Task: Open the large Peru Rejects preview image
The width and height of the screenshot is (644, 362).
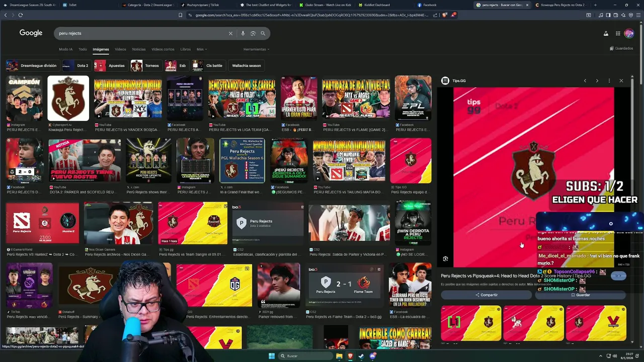Action: point(533,177)
